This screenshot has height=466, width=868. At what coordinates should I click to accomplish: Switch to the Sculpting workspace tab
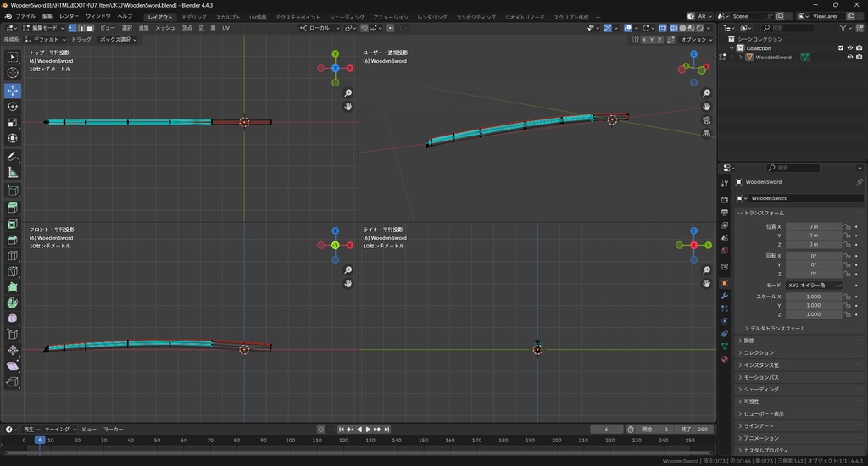point(227,17)
